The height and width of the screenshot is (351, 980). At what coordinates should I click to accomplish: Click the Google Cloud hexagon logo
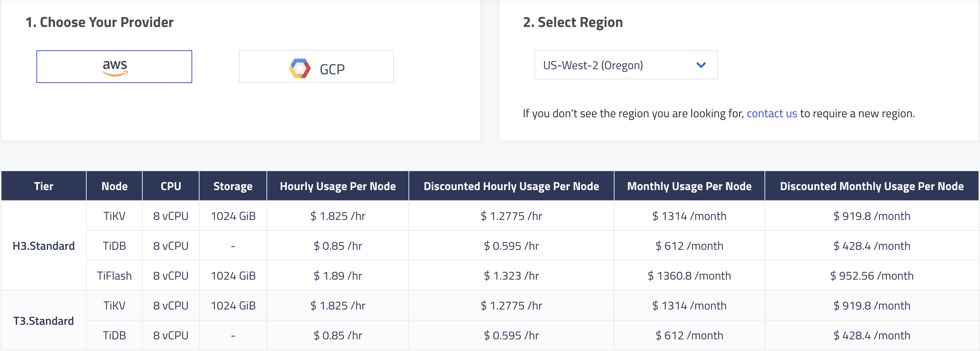pyautogui.click(x=300, y=68)
